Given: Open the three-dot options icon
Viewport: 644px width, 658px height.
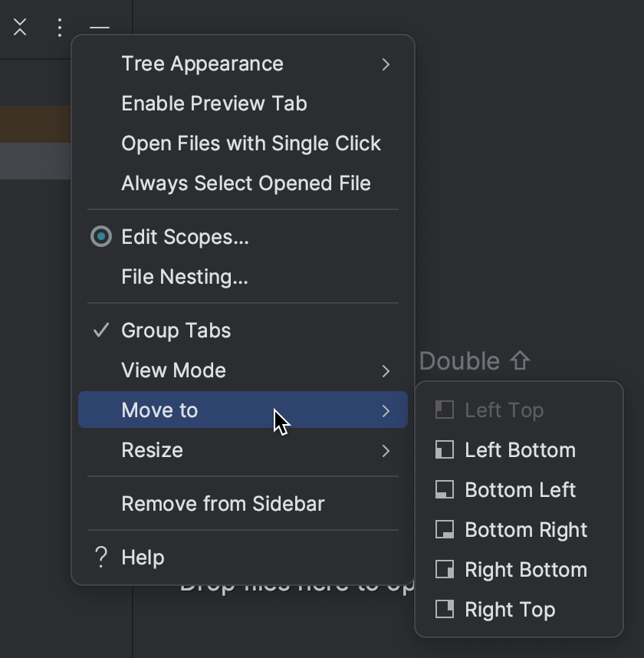Looking at the screenshot, I should (x=59, y=28).
